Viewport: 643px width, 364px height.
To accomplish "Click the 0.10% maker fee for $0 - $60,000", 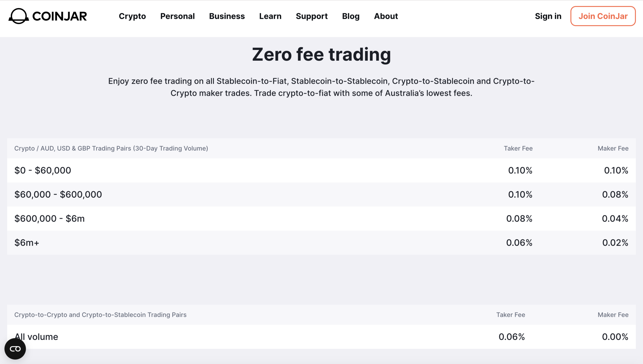I will pyautogui.click(x=616, y=170).
